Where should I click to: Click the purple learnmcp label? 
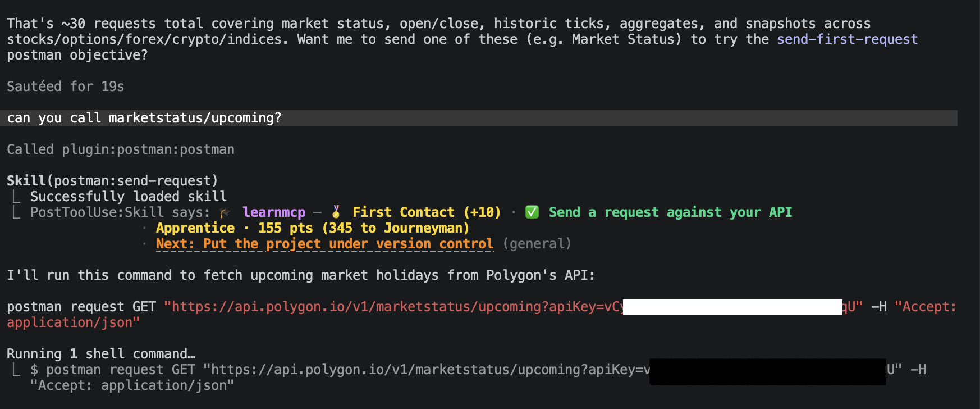(274, 212)
